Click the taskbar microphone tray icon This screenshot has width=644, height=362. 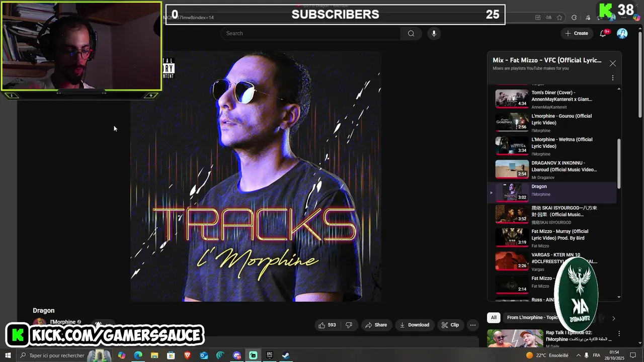pos(586,355)
